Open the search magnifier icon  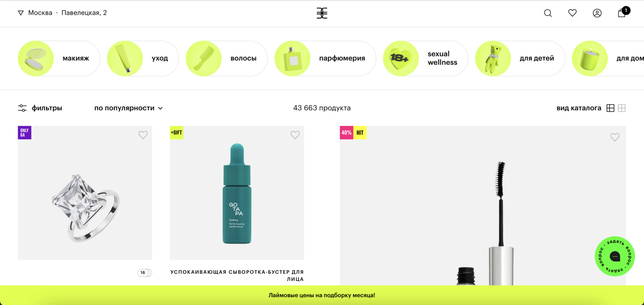coord(548,13)
